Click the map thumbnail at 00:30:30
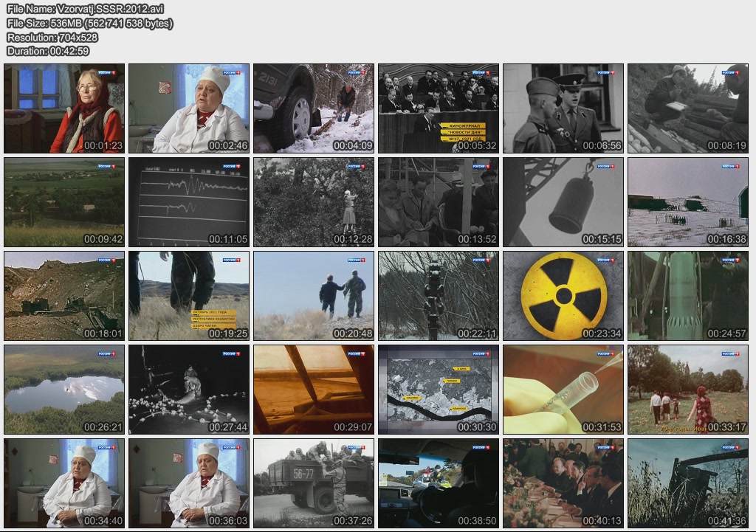 tap(439, 390)
